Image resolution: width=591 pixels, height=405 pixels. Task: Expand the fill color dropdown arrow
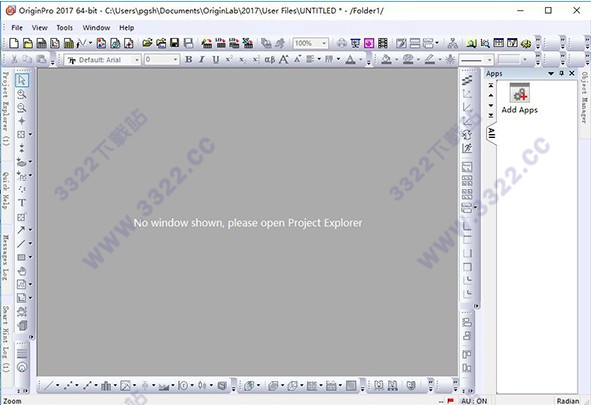[396, 60]
